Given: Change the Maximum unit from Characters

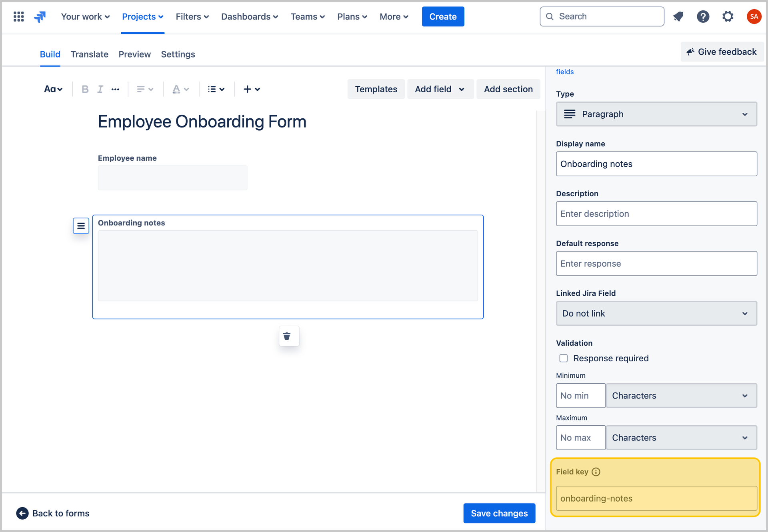Looking at the screenshot, I should pos(681,438).
